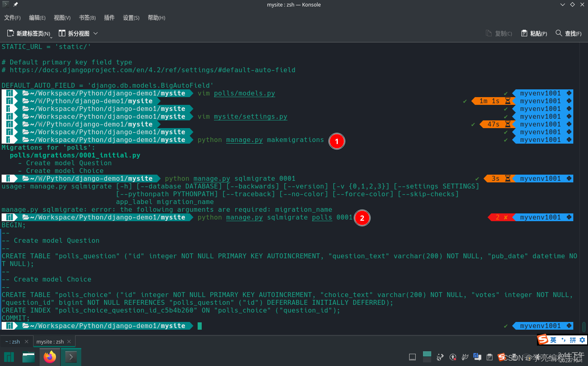Close the '~ : zsh' tab
588x366 pixels.
27,342
